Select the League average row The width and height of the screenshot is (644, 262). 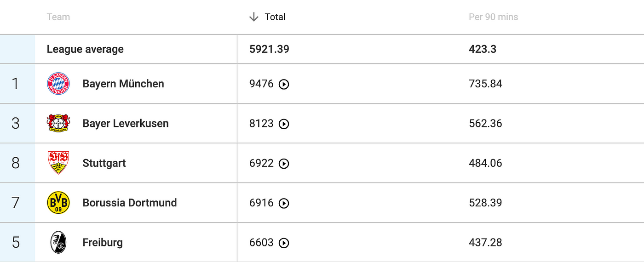322,49
